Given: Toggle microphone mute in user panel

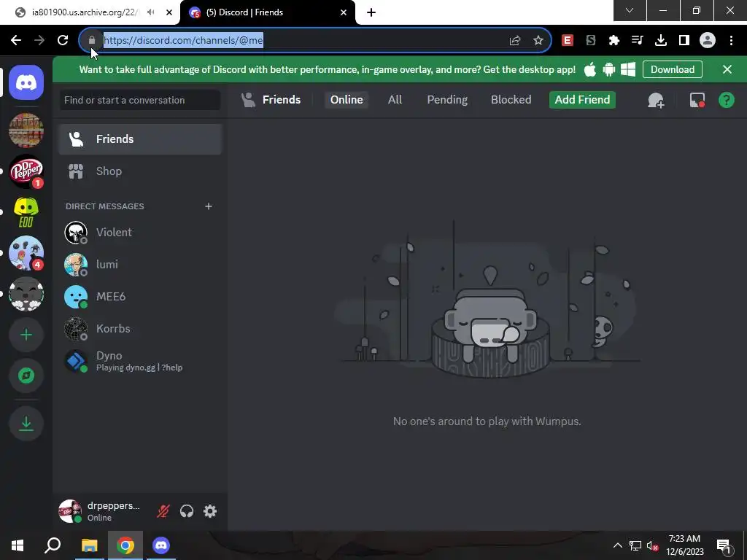Looking at the screenshot, I should tap(163, 511).
